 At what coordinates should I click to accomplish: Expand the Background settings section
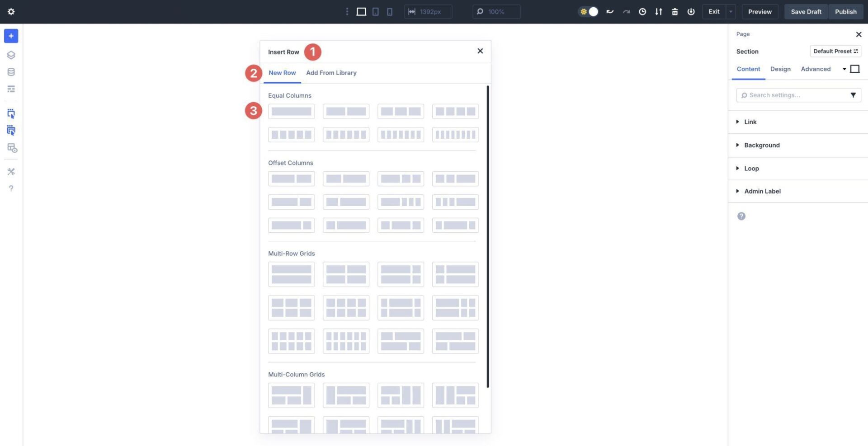click(762, 145)
